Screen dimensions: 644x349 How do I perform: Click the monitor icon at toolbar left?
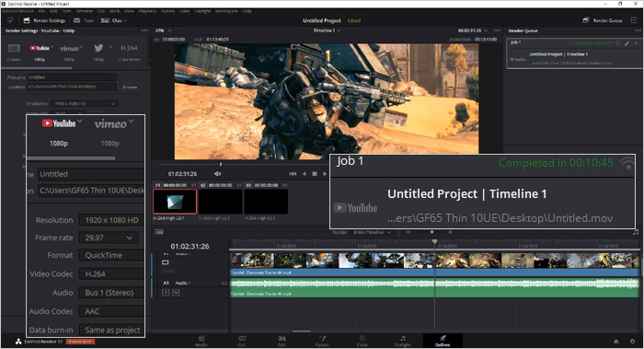coord(10,20)
